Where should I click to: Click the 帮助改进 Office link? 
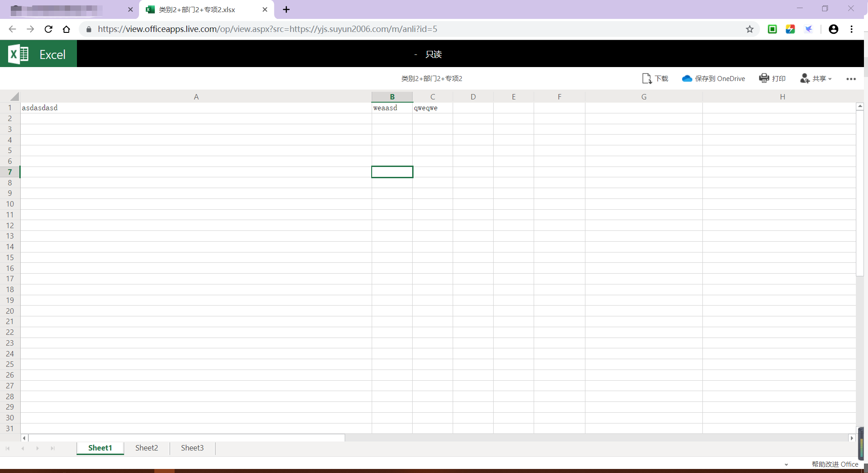tap(835, 464)
